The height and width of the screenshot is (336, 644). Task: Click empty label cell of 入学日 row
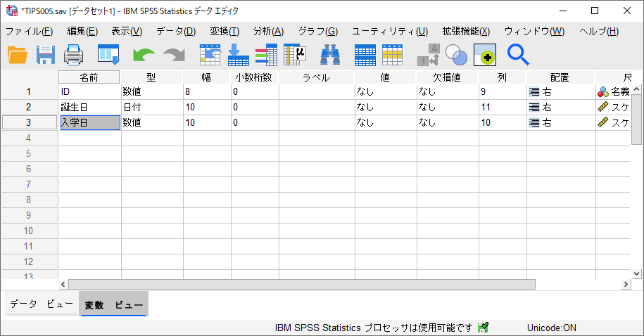[x=317, y=122]
